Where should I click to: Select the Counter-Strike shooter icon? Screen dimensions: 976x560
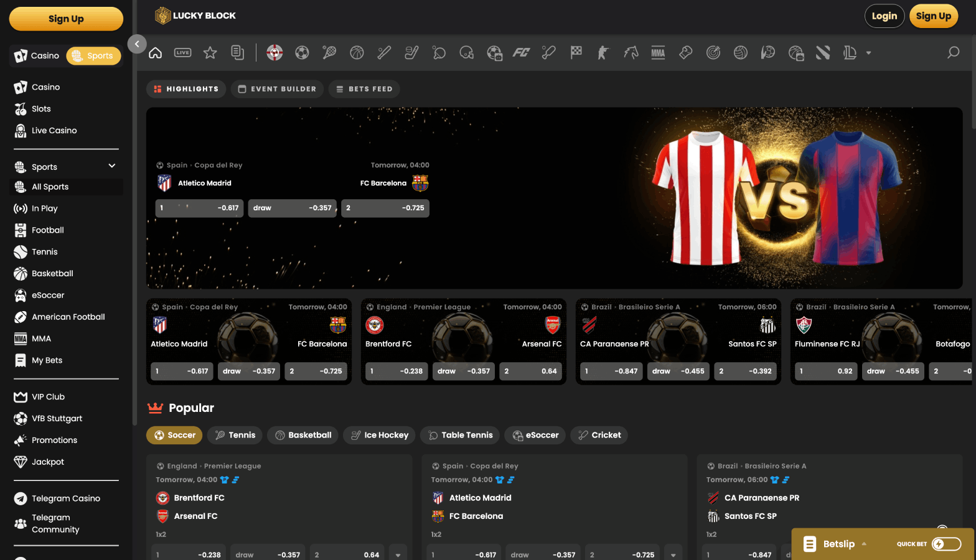pyautogui.click(x=603, y=53)
